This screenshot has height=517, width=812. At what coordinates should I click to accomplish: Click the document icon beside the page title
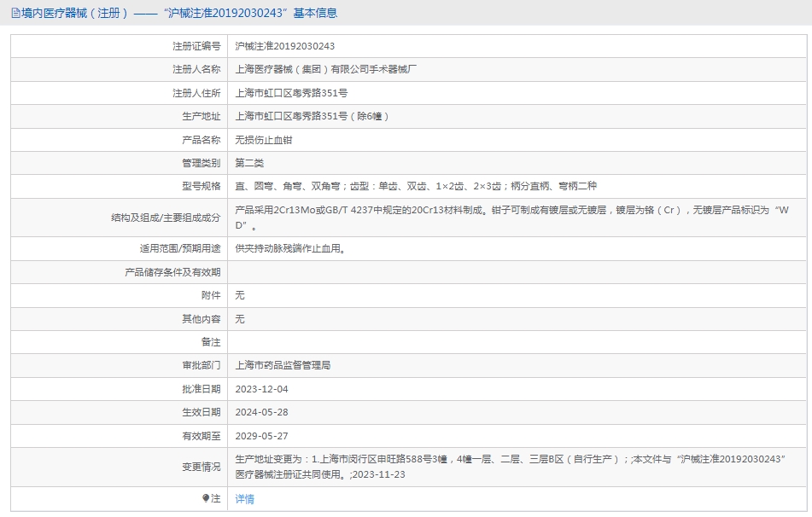pyautogui.click(x=15, y=14)
